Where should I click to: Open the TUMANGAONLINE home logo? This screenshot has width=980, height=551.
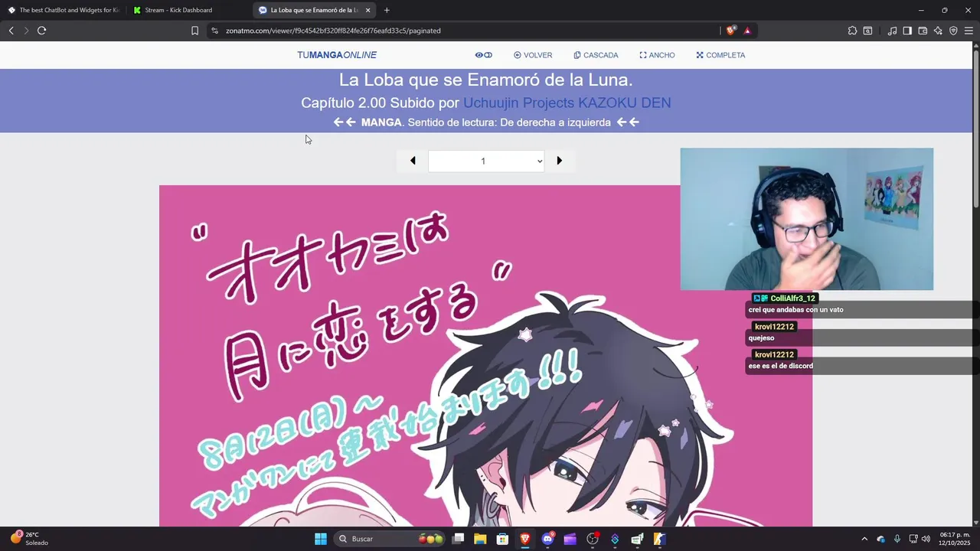(x=337, y=55)
